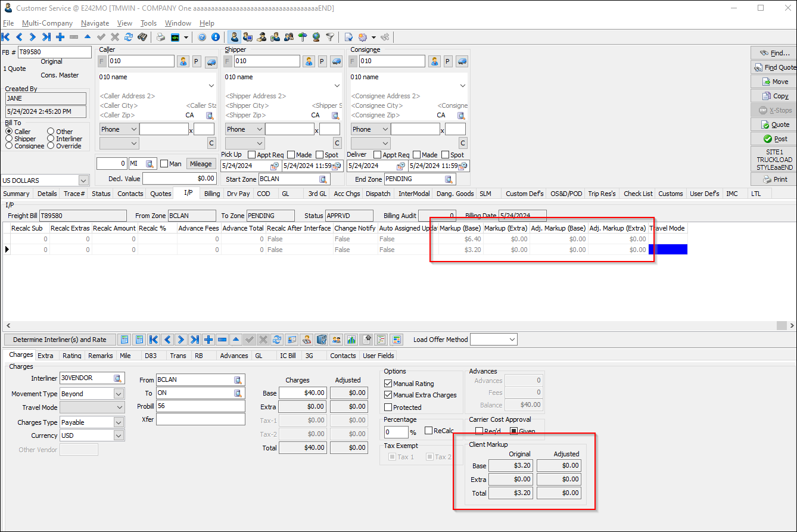This screenshot has height=532, width=797.
Task: Click the printer icon in top toolbar
Action: (161, 37)
